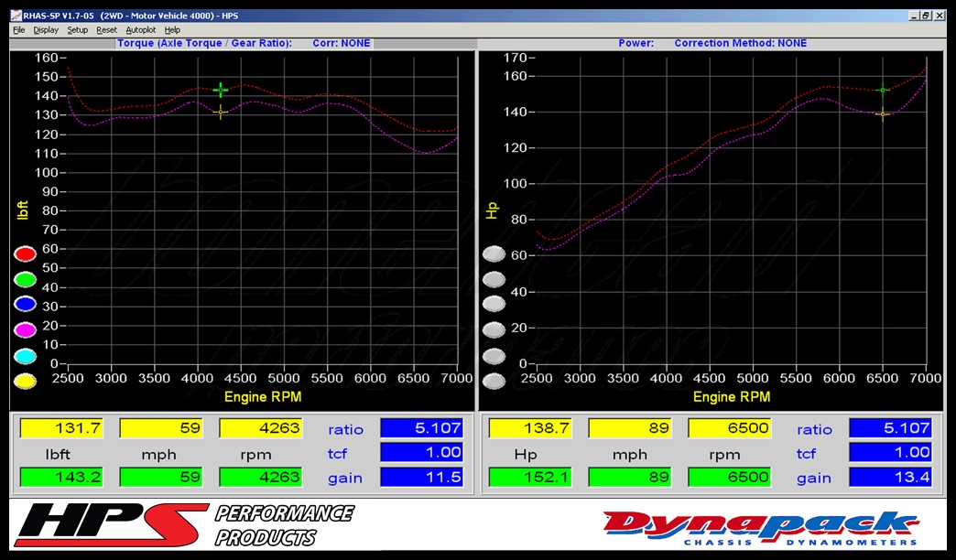Click the fourth gray button on power graph
The image size is (956, 560).
[494, 329]
